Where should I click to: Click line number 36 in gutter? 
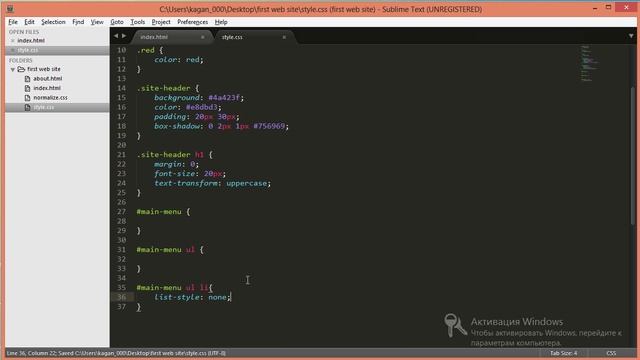coord(122,297)
